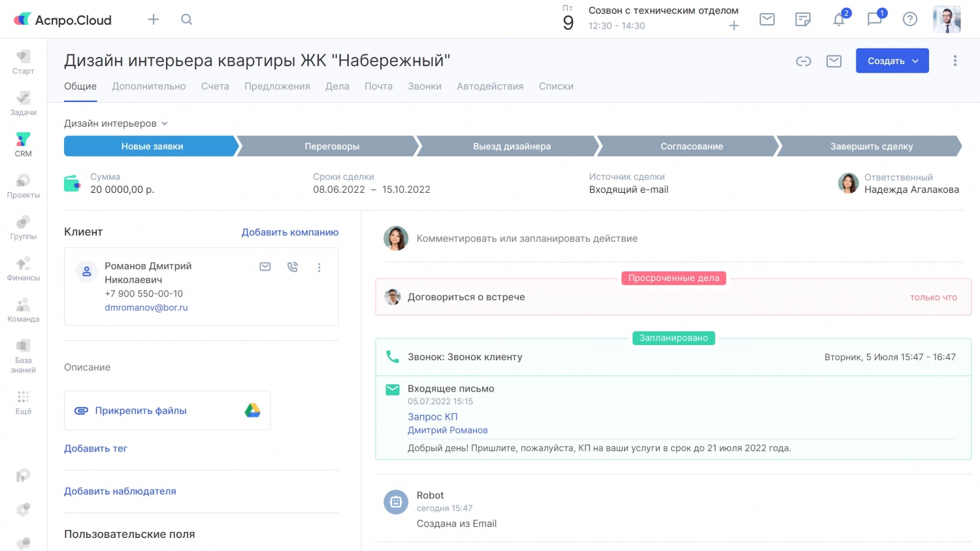Open the client card three-dot menu

pyautogui.click(x=319, y=267)
